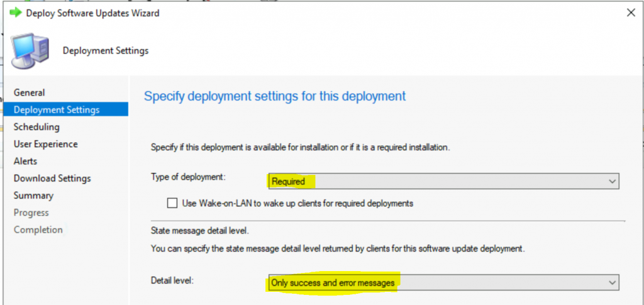The image size is (644, 305).
Task: Expand the Only success and error messages arrow
Action: pyautogui.click(x=613, y=282)
